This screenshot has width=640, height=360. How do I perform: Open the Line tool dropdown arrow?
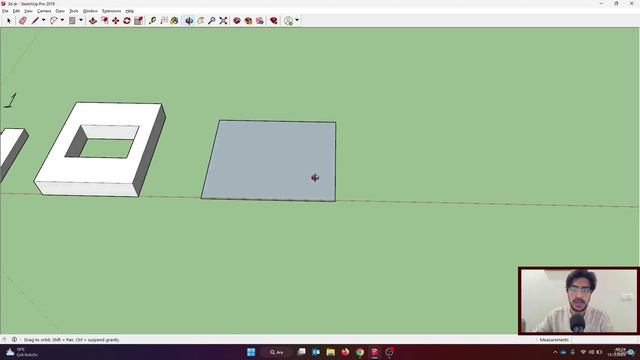(44, 20)
